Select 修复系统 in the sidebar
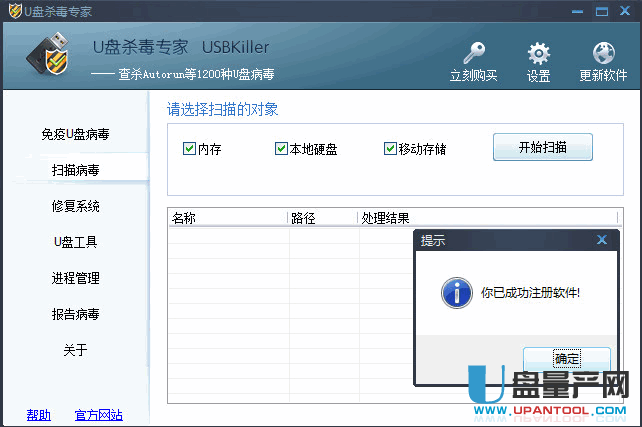The width and height of the screenshot is (642, 427). click(75, 206)
